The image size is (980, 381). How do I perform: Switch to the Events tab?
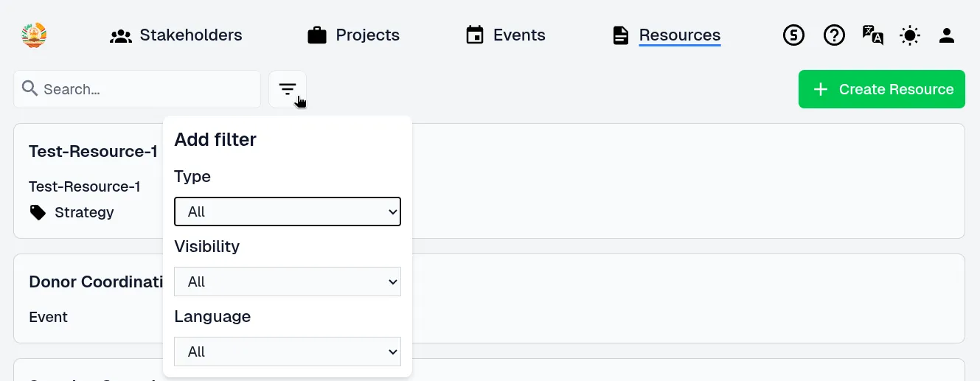[519, 35]
